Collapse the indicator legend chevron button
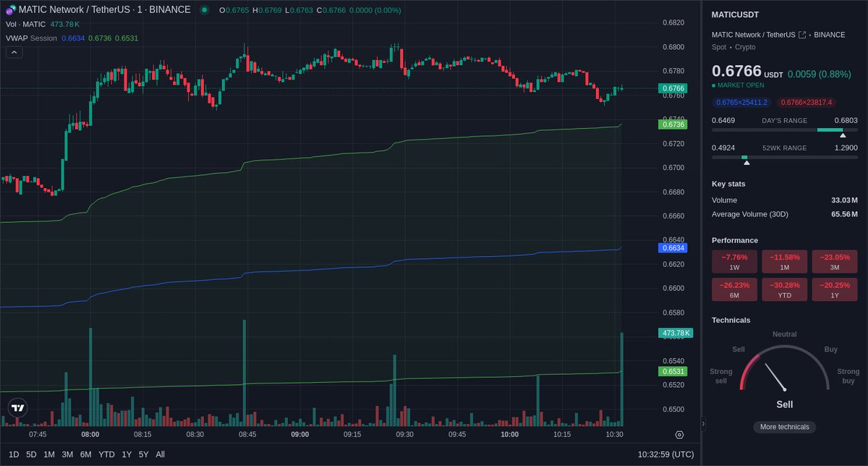868x466 pixels. pyautogui.click(x=15, y=52)
